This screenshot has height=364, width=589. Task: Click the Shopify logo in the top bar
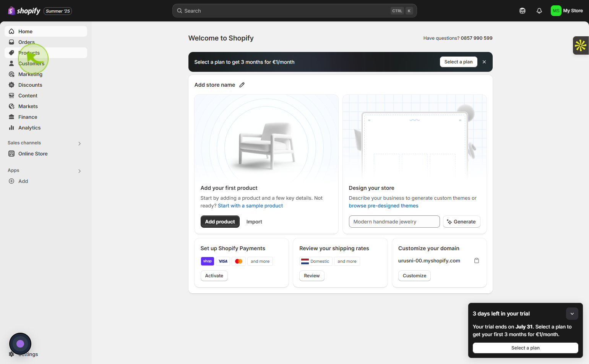click(24, 11)
